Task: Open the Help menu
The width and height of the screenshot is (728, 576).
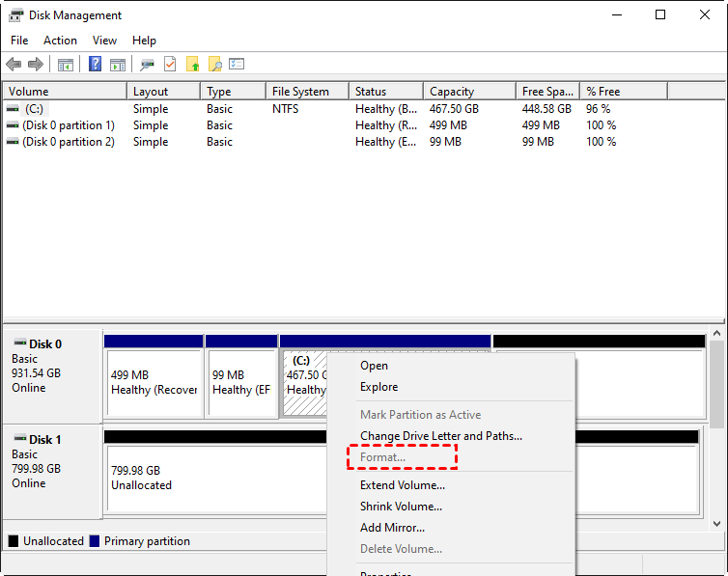Action: [144, 41]
